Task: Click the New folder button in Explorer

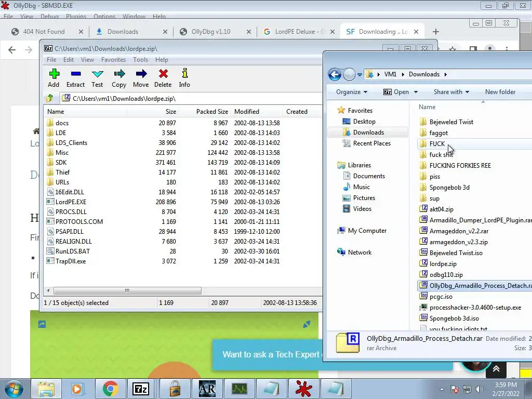Action: [500, 92]
